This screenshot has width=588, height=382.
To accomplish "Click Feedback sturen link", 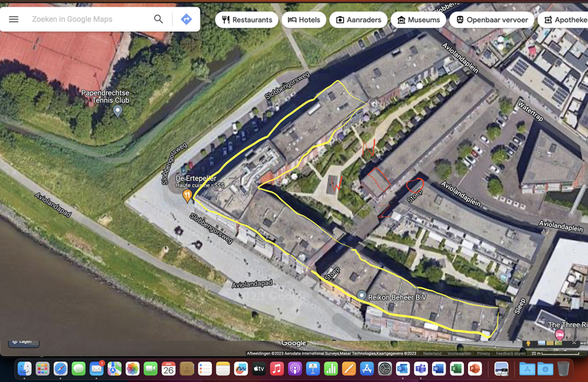I will (x=510, y=353).
